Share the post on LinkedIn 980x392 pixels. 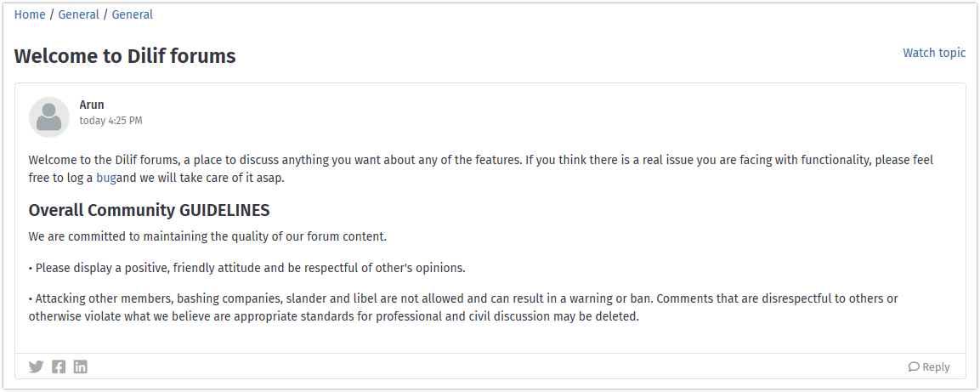[x=81, y=366]
